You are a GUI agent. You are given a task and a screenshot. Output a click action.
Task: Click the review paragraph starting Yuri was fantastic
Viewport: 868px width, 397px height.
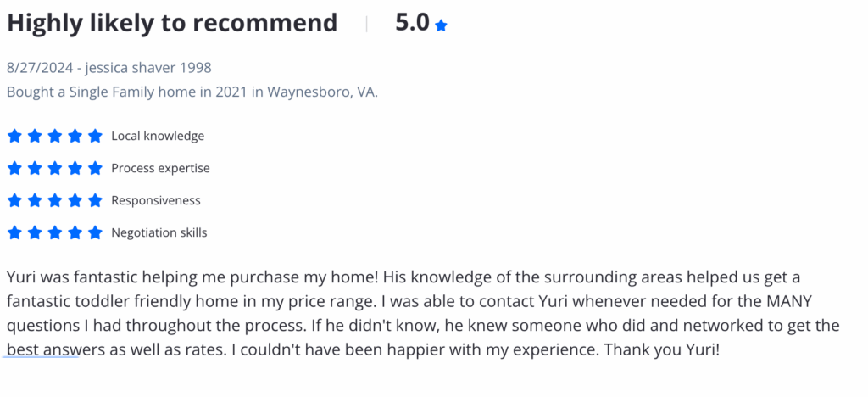point(423,313)
